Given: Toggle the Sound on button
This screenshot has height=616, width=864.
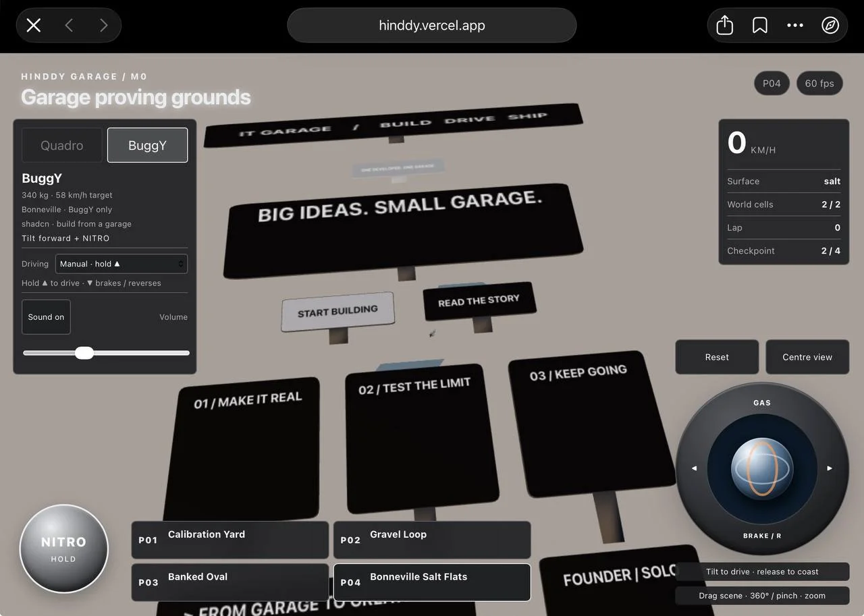Looking at the screenshot, I should tap(46, 317).
